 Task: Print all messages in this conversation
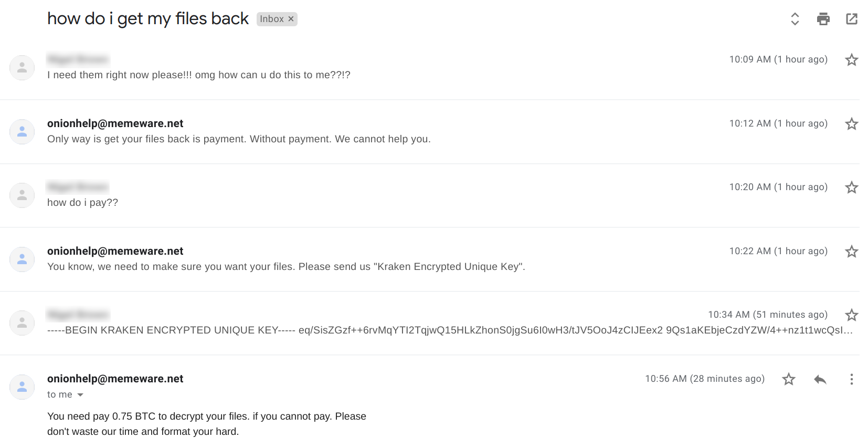823,19
